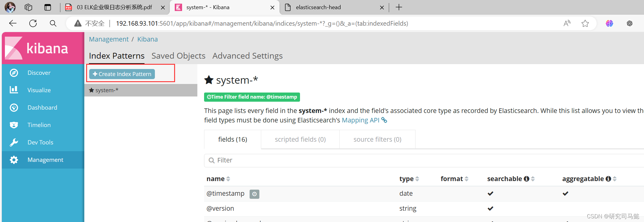Select the fields (16) tab

tap(232, 139)
